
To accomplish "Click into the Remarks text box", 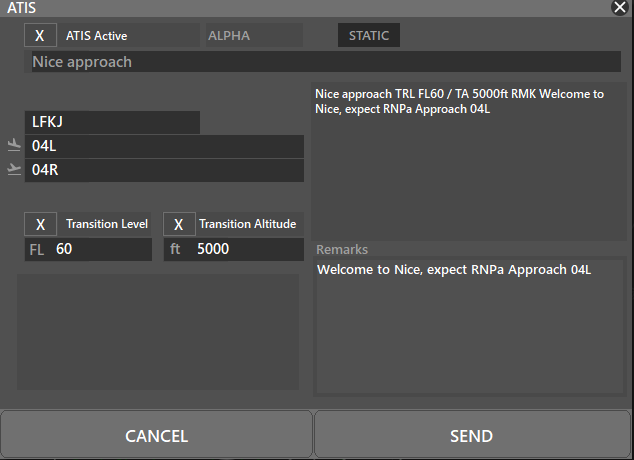I will [x=470, y=326].
